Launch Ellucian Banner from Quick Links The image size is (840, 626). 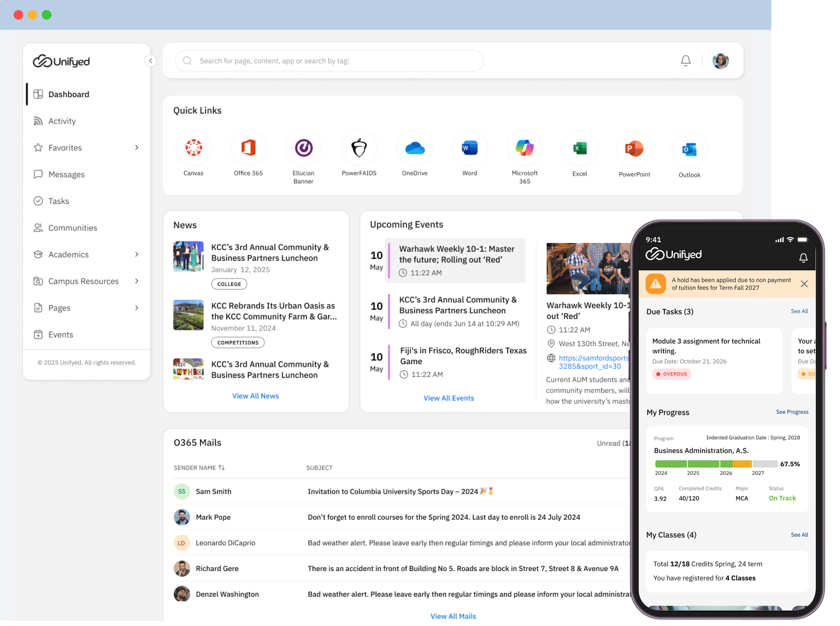click(x=304, y=148)
